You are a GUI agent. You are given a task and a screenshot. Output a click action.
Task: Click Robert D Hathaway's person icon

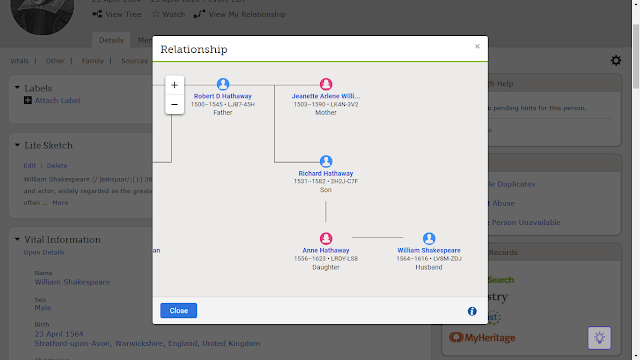223,84
